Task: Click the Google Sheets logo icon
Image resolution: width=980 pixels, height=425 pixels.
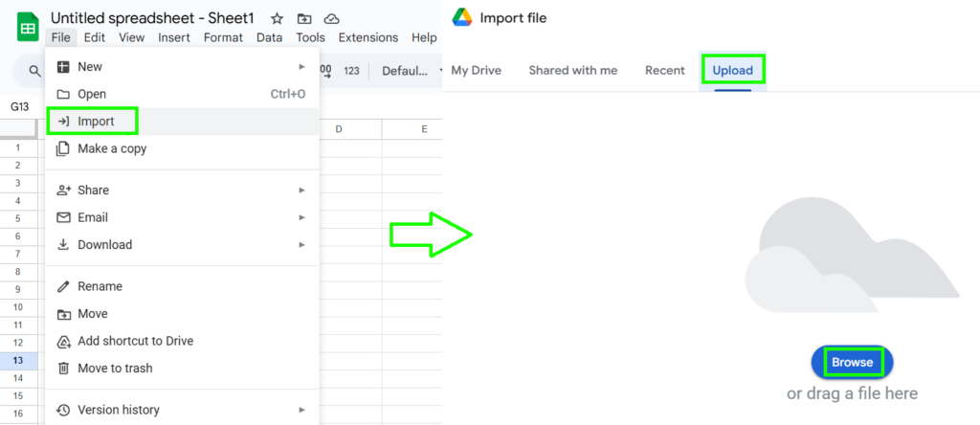Action: [26, 26]
